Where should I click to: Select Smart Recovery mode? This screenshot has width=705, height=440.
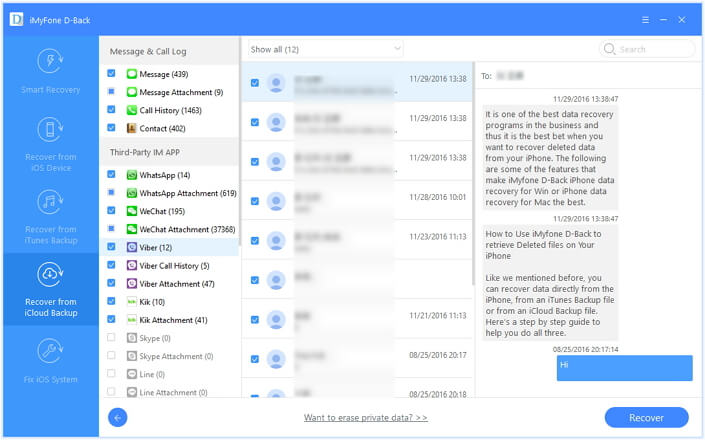50,71
